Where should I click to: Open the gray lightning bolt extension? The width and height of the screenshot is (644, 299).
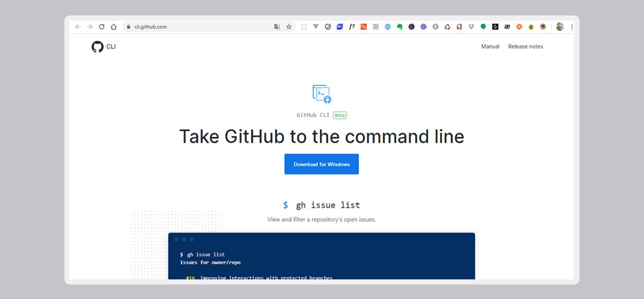pos(435,27)
